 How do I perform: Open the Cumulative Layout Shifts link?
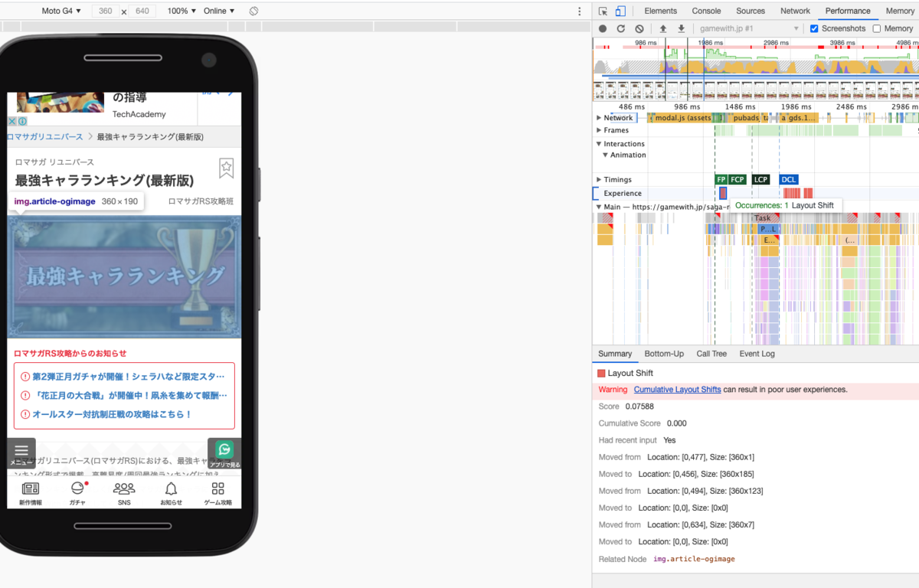click(x=677, y=390)
